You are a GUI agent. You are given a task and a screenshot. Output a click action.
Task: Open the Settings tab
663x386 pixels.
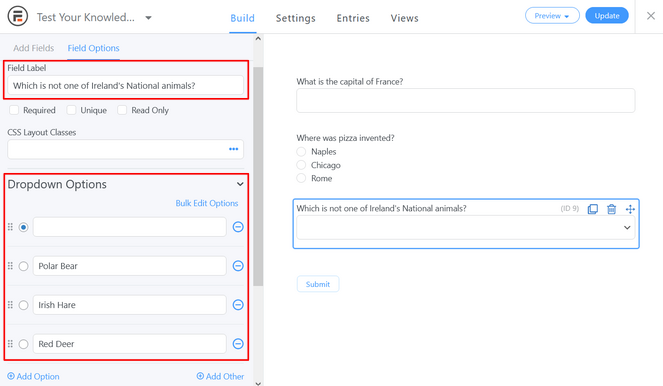click(x=296, y=18)
